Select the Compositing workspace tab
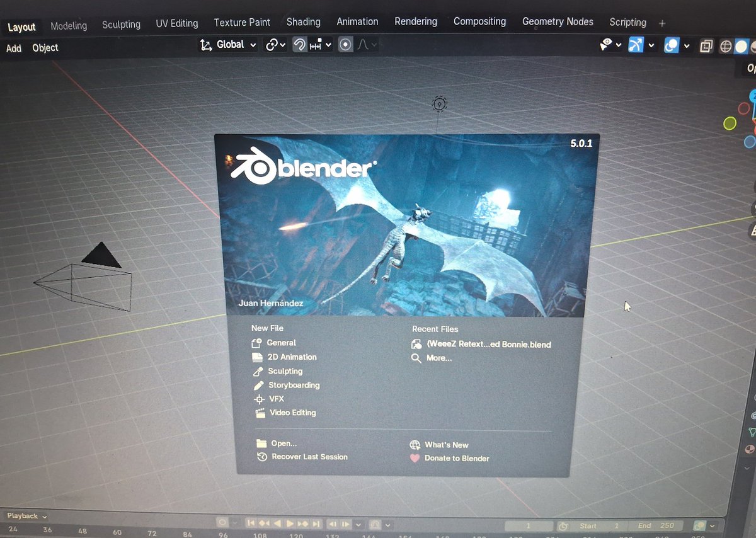 (479, 21)
